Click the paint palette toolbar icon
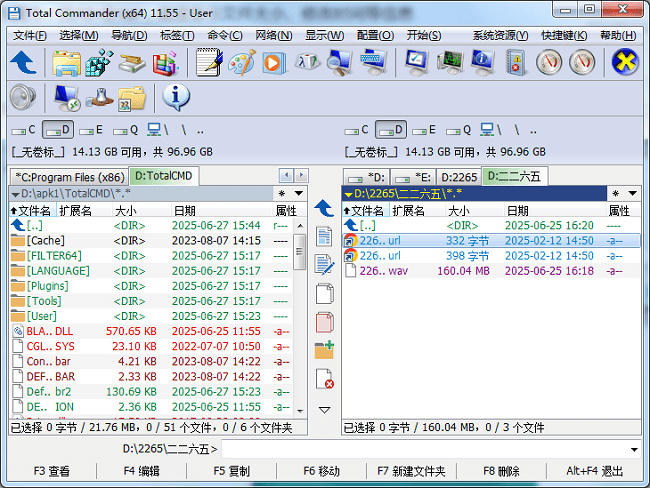This screenshot has width=650, height=488. pos(241,62)
